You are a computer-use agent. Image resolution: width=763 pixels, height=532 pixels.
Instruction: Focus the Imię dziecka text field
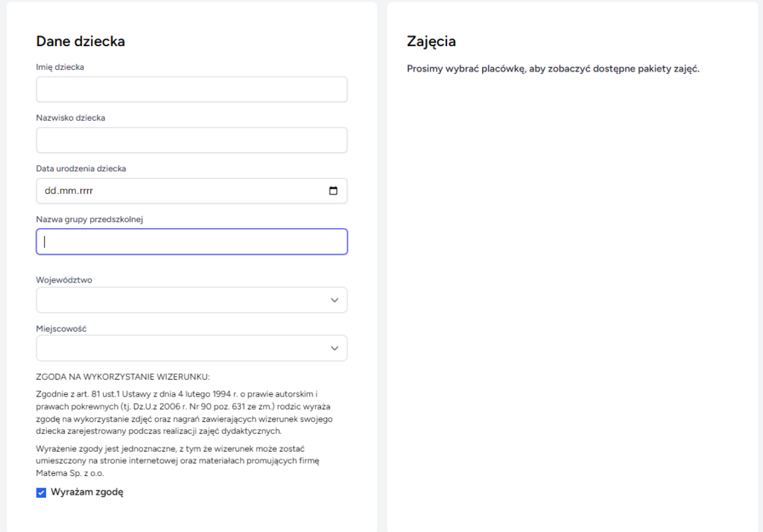[x=191, y=89]
